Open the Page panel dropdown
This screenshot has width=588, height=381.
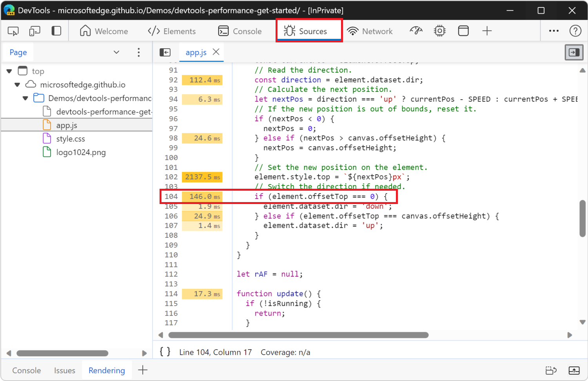(116, 52)
